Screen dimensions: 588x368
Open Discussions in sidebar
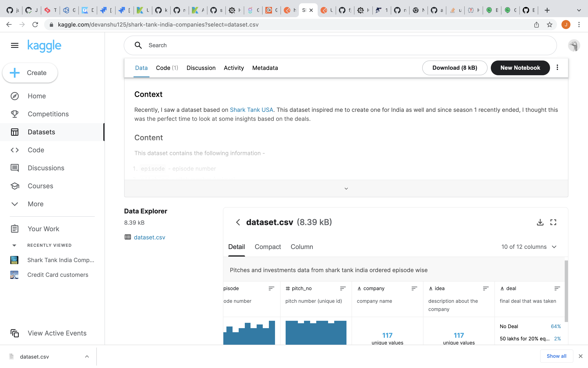click(52, 168)
